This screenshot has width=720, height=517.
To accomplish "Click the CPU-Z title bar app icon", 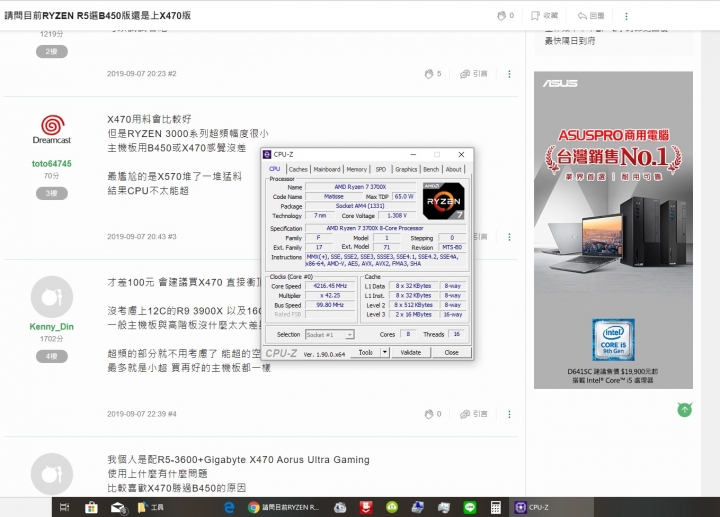I will pos(267,155).
